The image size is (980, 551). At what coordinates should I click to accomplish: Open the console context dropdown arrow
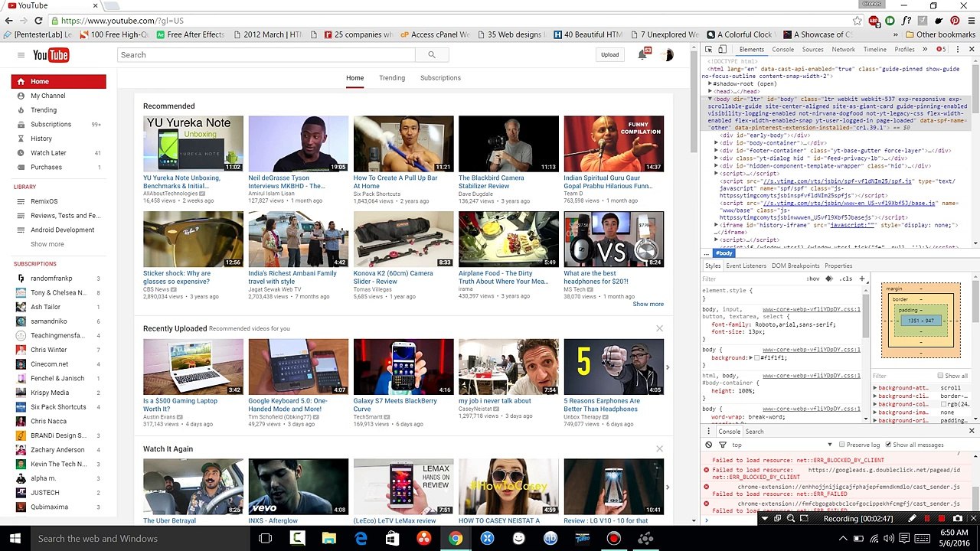coord(829,445)
